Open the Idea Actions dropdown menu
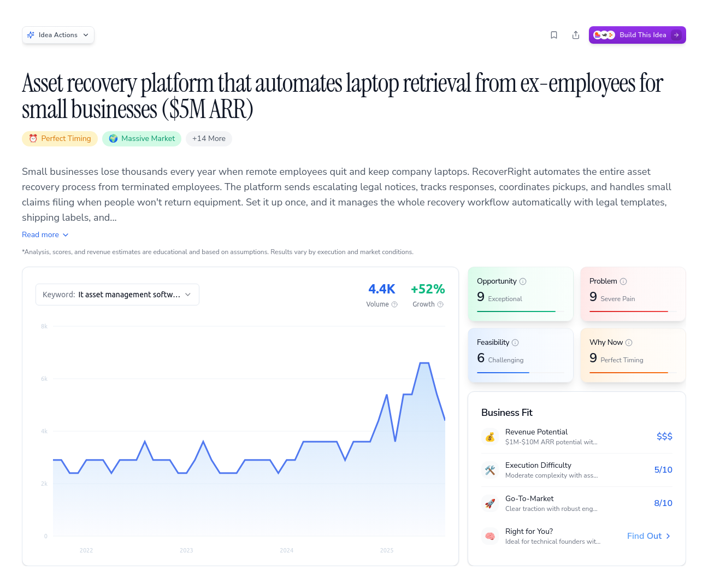708x588 pixels. 58,35
